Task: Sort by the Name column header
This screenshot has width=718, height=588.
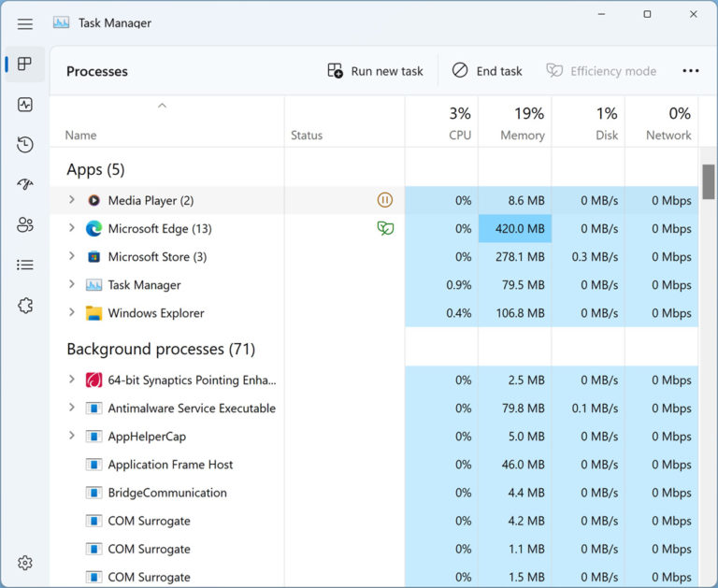Action: point(80,136)
